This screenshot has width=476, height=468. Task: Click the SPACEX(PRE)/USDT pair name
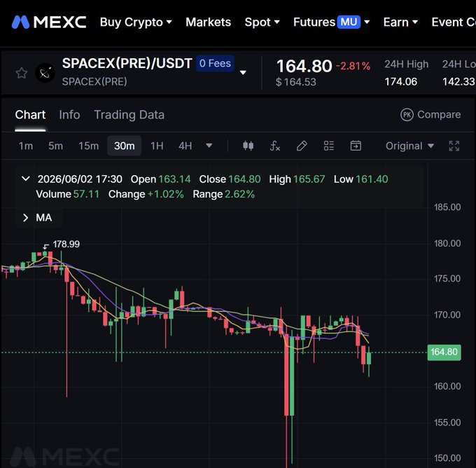tap(127, 64)
